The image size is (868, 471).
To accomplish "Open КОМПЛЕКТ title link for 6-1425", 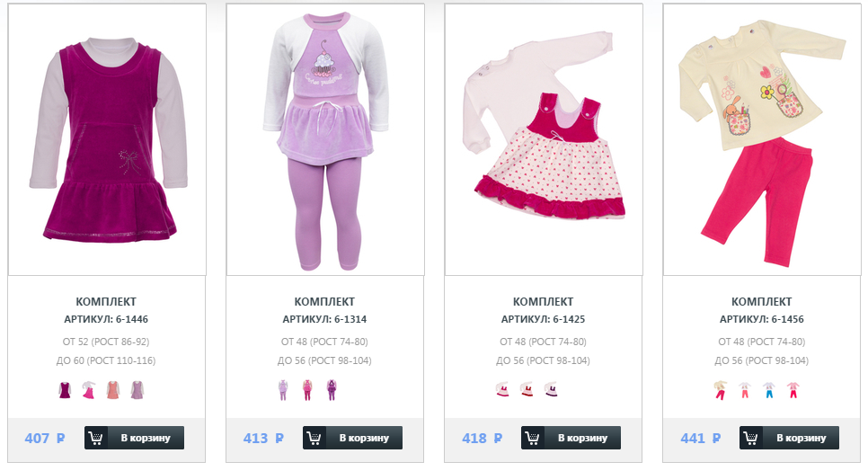I will tap(543, 302).
